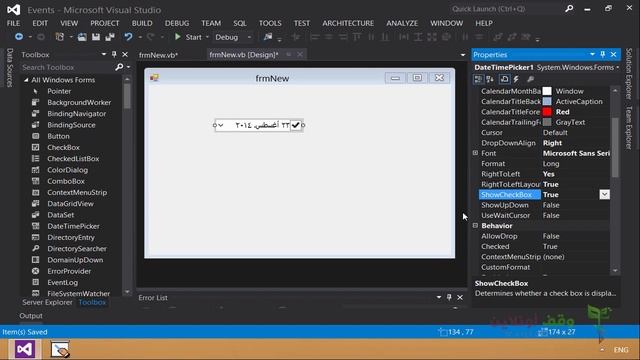The image size is (640, 360).
Task: Toggle the DateTimePicker checkbox on form
Action: [296, 125]
